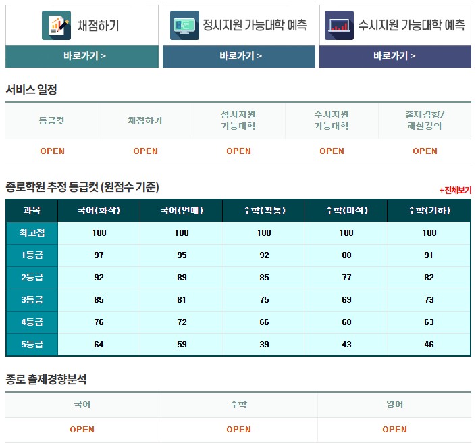Click OPEN under 채점하기 schedule column
Screen dimensions: 476x448
[145, 151]
